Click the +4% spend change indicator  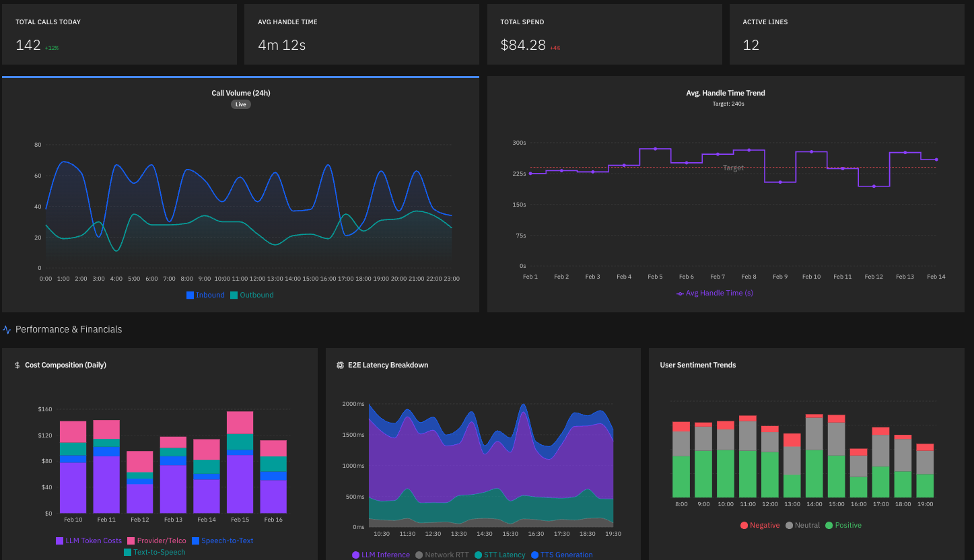coord(555,48)
